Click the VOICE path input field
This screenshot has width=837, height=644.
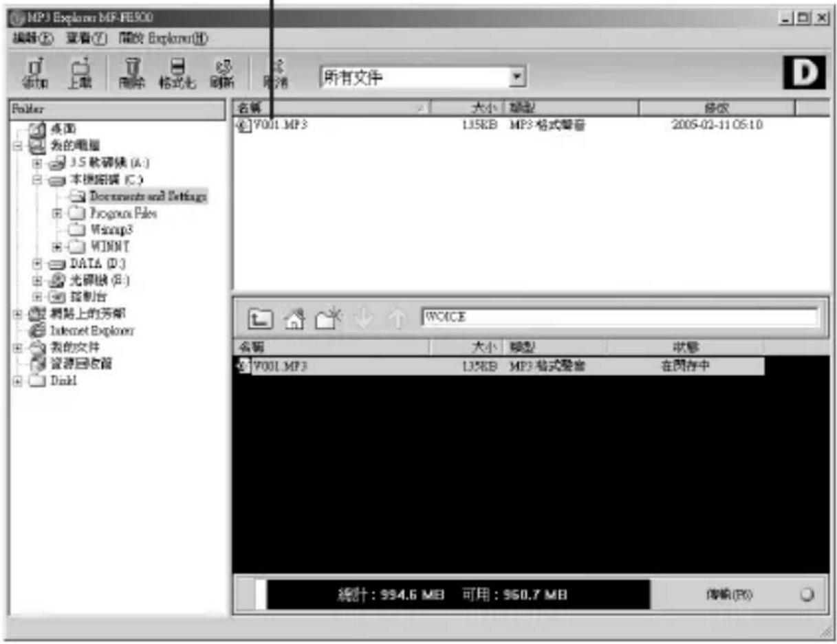click(x=620, y=317)
